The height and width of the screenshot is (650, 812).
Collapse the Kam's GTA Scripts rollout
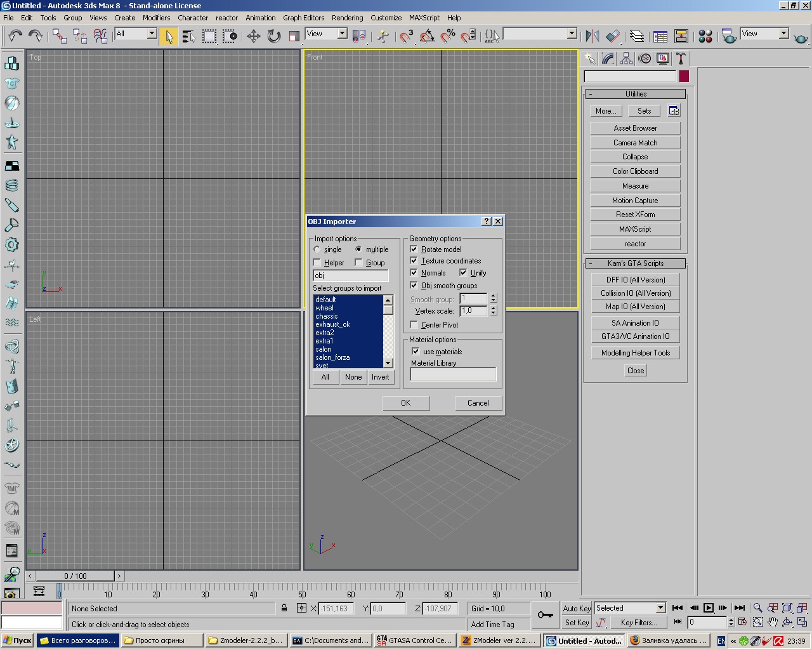[635, 263]
